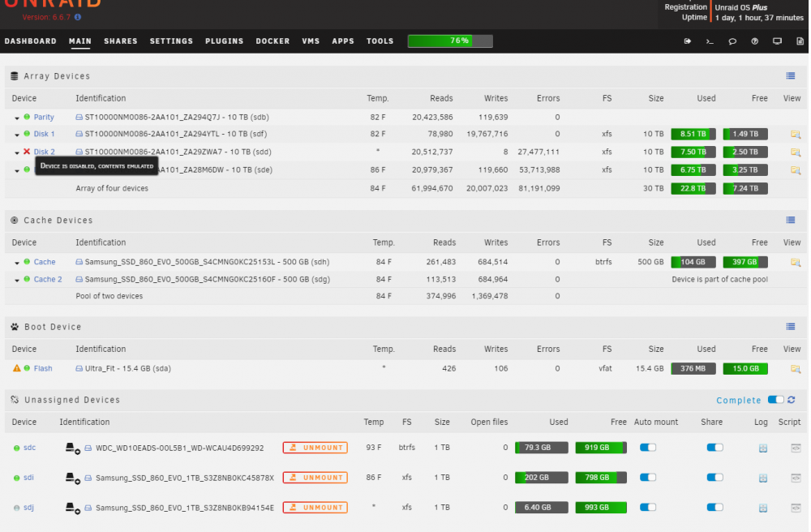The image size is (811, 532).
Task: Click the logout icon in header
Action: 688,41
